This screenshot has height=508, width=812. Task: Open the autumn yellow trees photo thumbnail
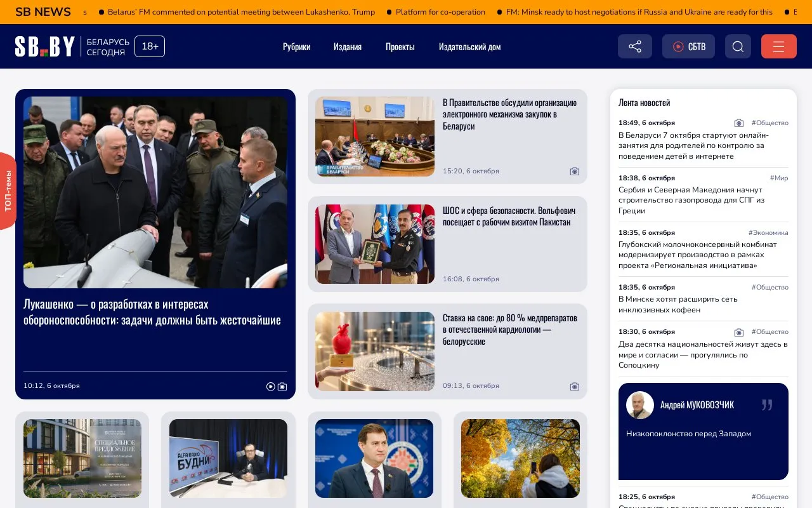click(x=520, y=458)
